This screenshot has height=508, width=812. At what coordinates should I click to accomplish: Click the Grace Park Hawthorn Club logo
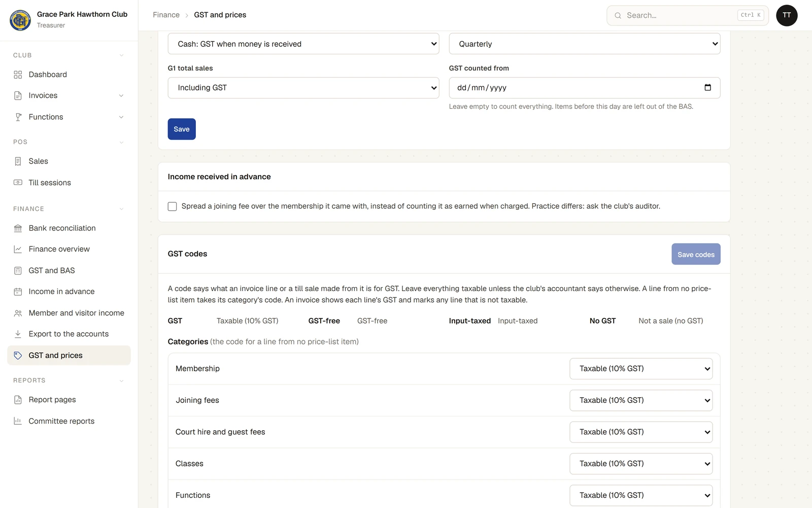pos(20,20)
